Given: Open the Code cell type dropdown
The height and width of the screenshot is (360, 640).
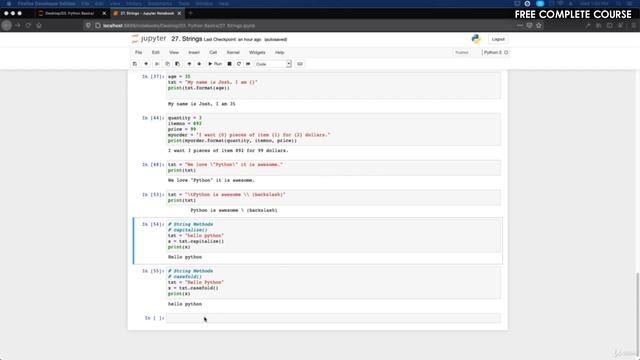Looking at the screenshot, I should coord(273,64).
